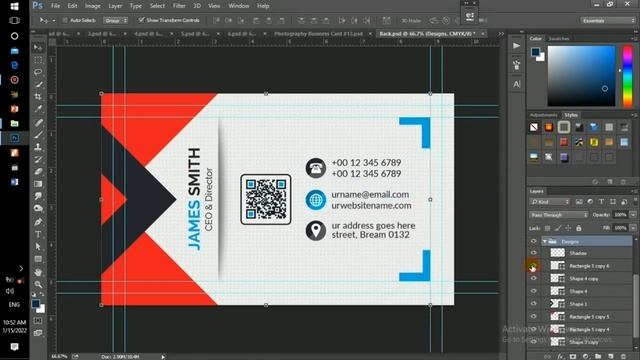Image resolution: width=640 pixels, height=360 pixels.
Task: Click Shape 4 copy layer thumbnail
Action: pyautogui.click(x=558, y=278)
